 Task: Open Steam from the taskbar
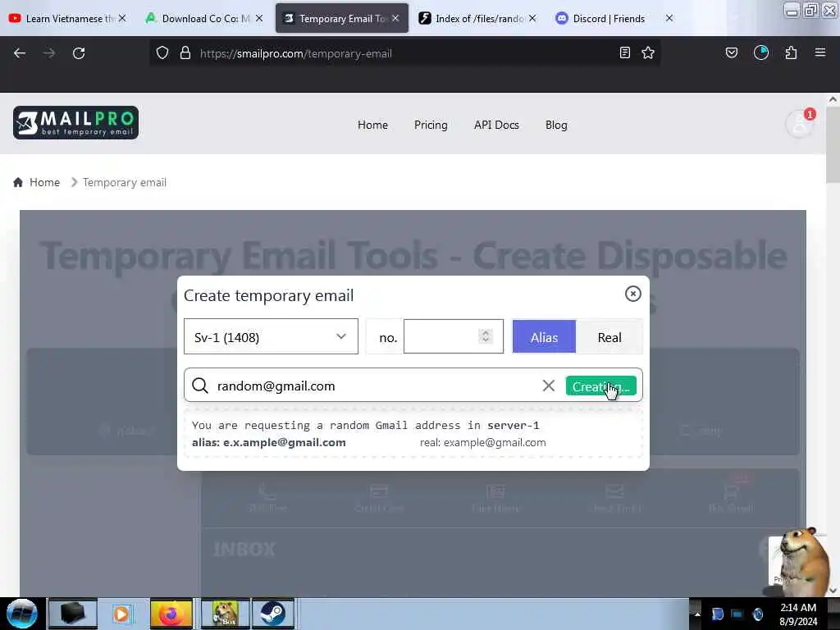pyautogui.click(x=272, y=614)
